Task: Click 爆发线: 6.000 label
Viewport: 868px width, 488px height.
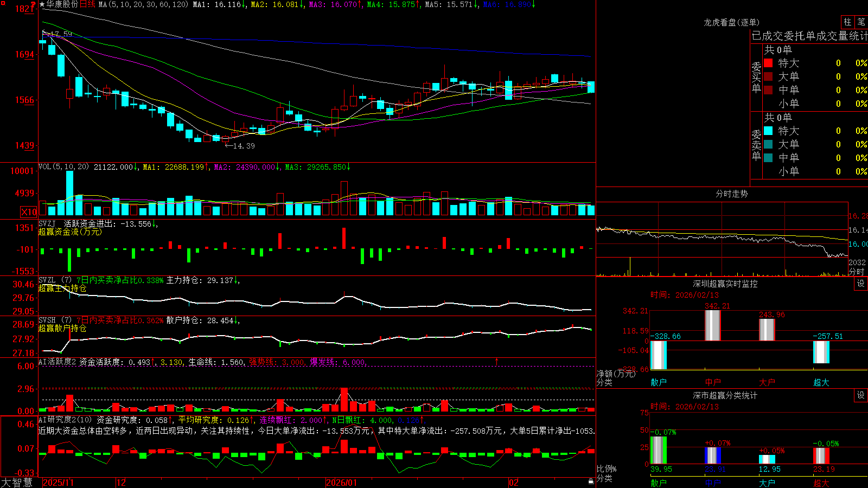Action: pyautogui.click(x=338, y=362)
